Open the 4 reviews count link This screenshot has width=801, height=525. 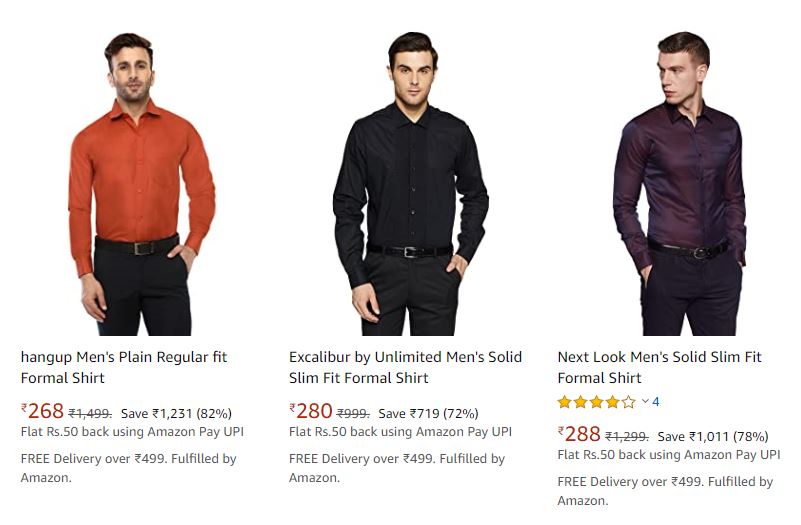point(656,402)
